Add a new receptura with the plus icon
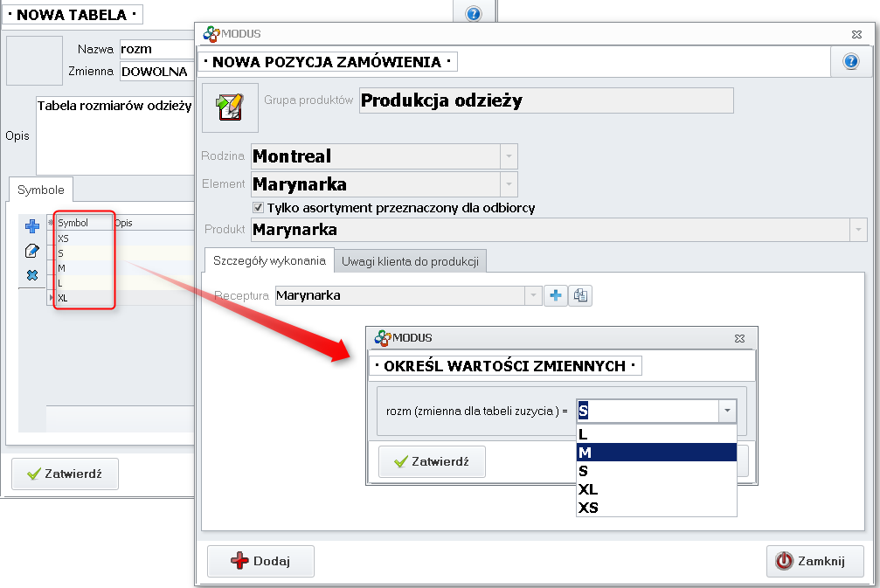 556,295
